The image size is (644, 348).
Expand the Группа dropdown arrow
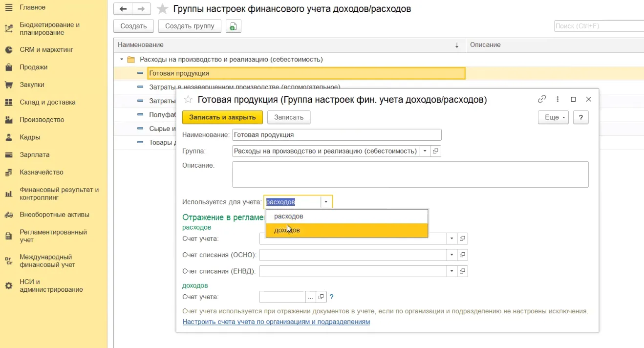pos(425,151)
